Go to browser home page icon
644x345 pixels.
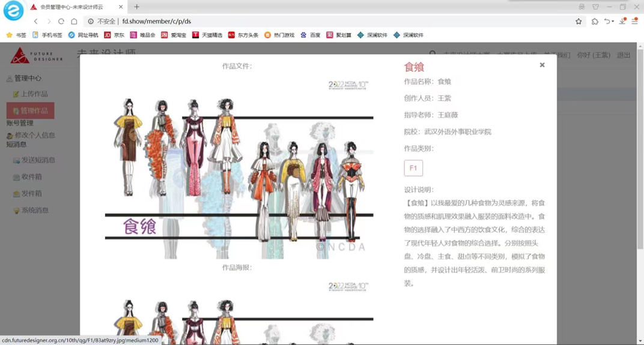pos(74,21)
